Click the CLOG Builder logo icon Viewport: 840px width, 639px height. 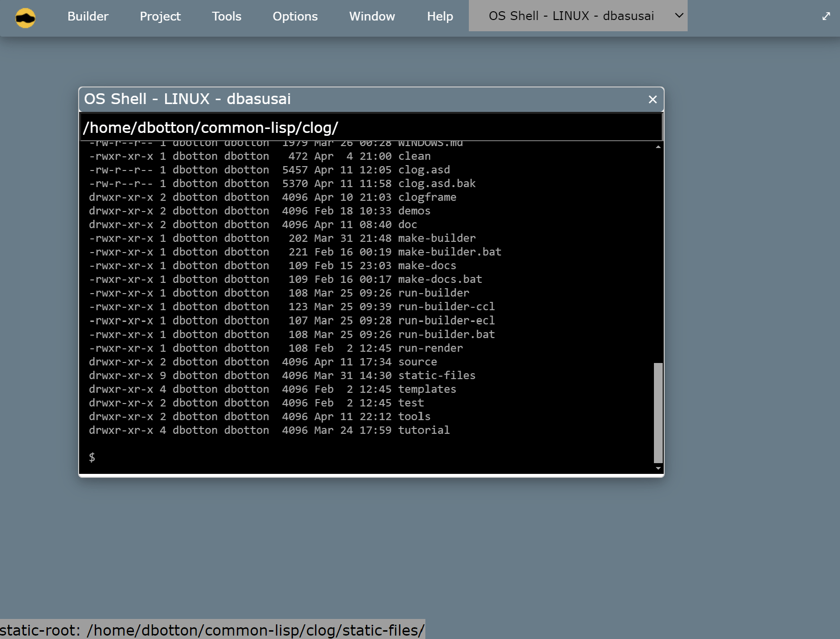point(25,18)
